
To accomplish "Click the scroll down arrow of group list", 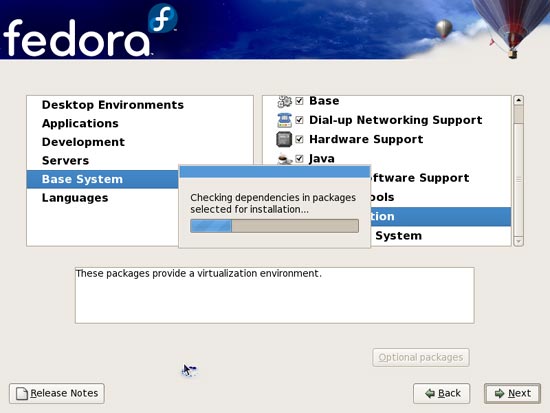I will (x=518, y=241).
